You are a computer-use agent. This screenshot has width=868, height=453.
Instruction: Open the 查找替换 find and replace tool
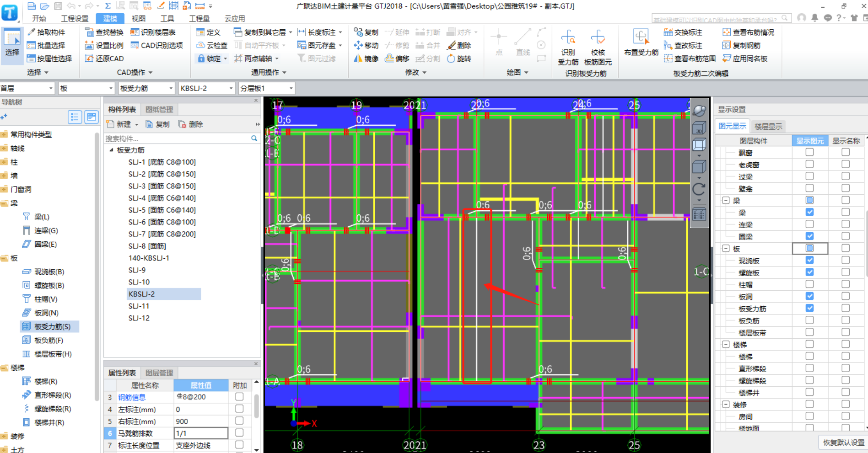(104, 32)
